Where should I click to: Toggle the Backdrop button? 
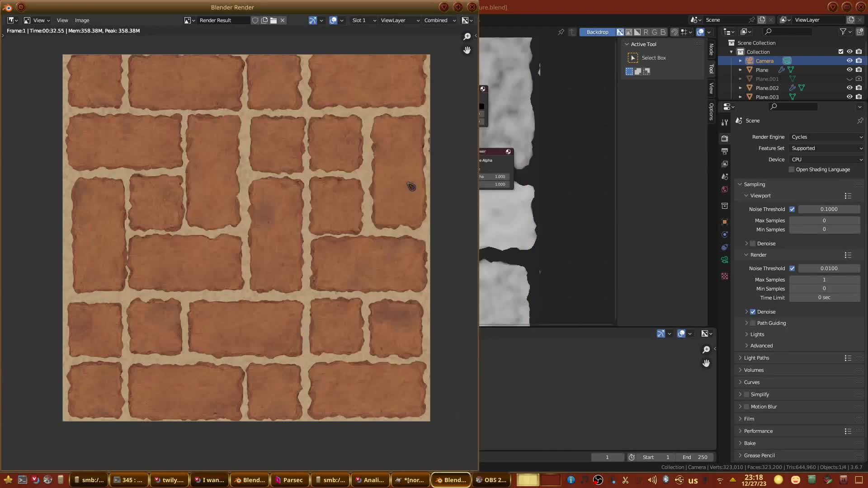click(597, 32)
